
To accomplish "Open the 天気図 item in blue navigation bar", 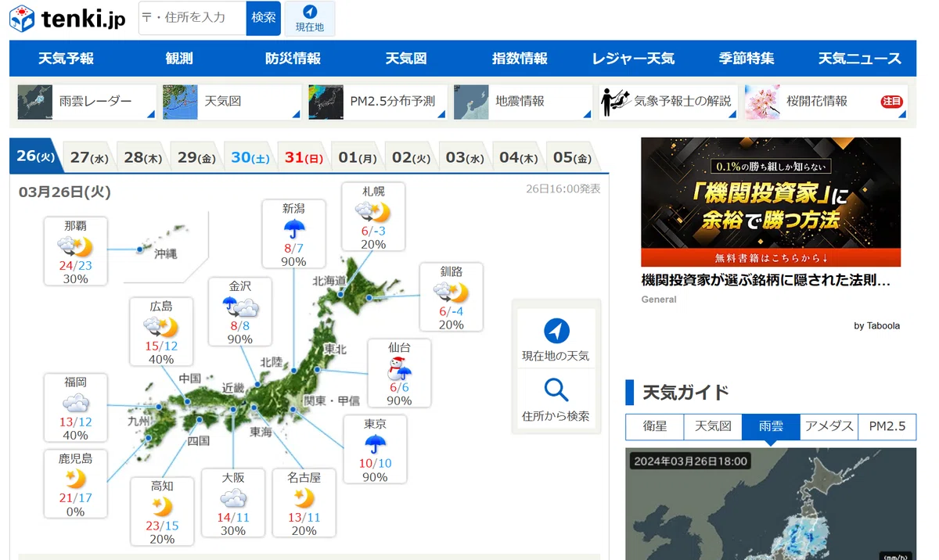I will [x=406, y=59].
